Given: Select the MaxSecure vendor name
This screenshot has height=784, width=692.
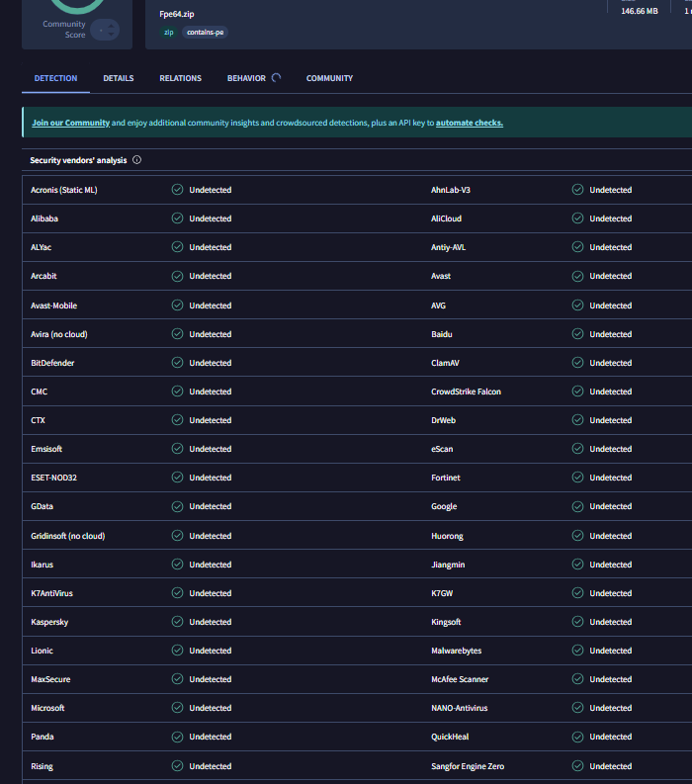Looking at the screenshot, I should (50, 679).
